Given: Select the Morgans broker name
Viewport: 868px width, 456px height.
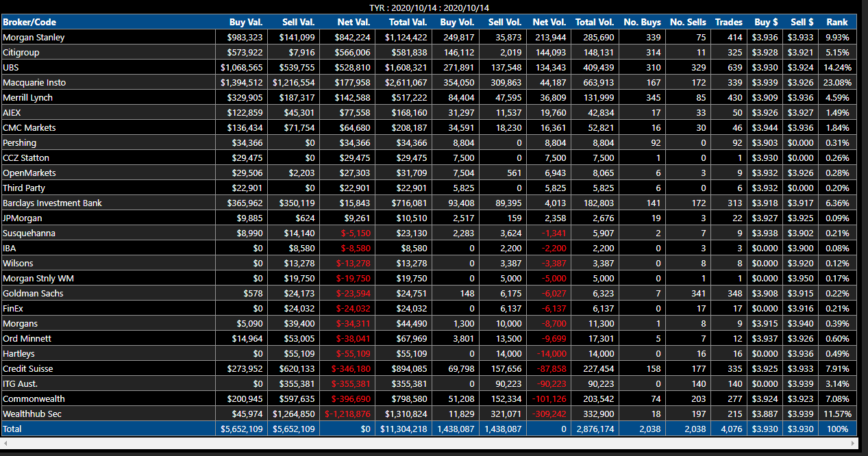Looking at the screenshot, I should point(20,323).
